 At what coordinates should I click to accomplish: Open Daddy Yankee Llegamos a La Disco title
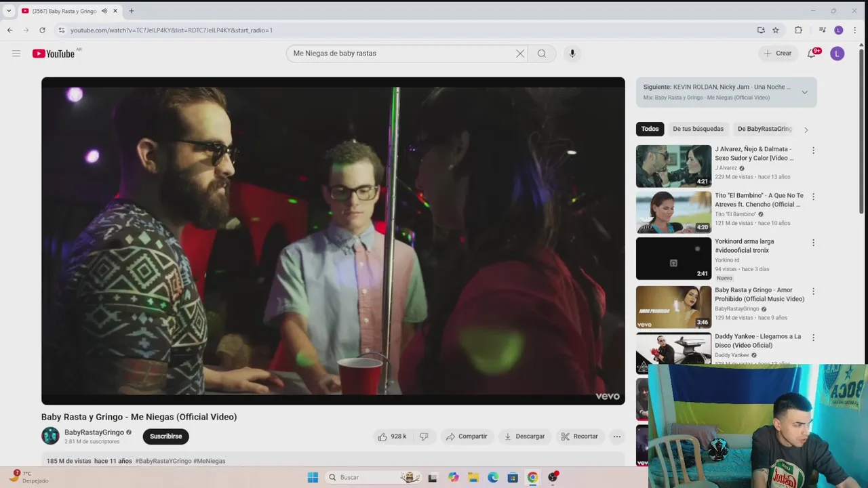coord(757,341)
